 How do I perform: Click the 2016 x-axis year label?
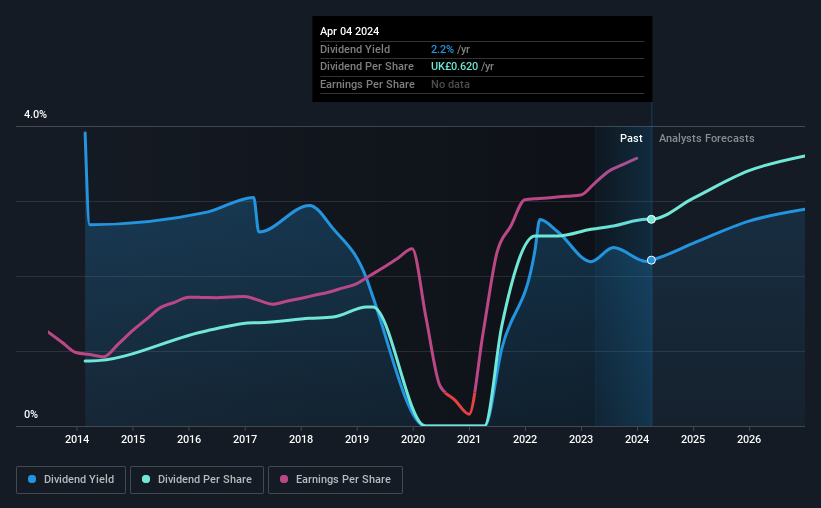(189, 439)
